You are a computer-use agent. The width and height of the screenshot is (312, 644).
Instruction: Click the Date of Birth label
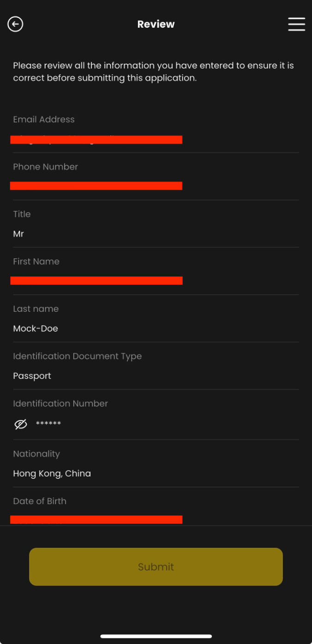click(40, 501)
